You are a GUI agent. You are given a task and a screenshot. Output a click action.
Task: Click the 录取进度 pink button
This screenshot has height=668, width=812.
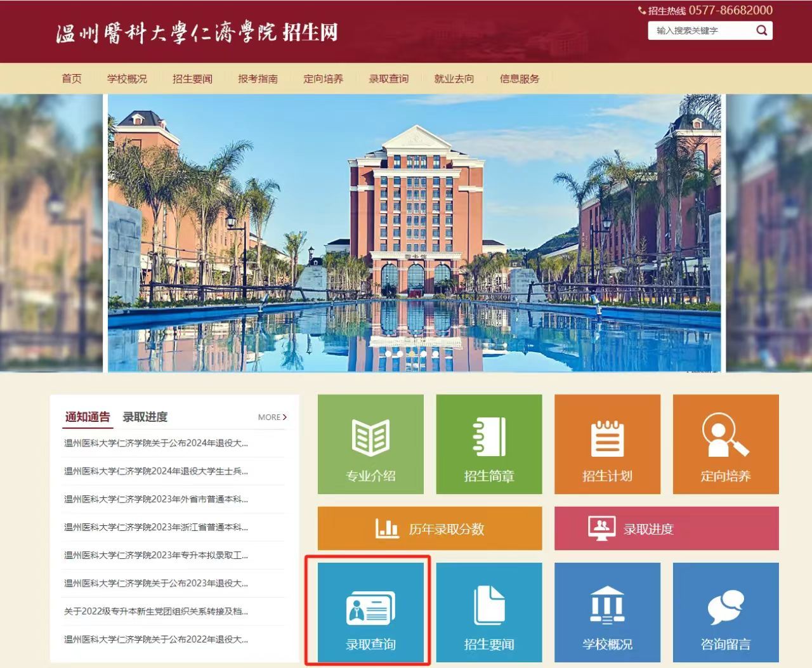pos(666,528)
